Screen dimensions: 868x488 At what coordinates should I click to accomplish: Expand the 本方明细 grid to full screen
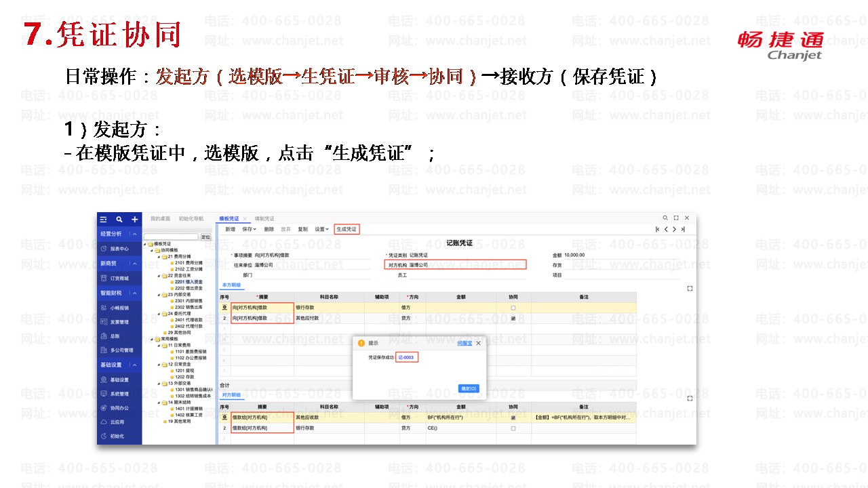[690, 289]
